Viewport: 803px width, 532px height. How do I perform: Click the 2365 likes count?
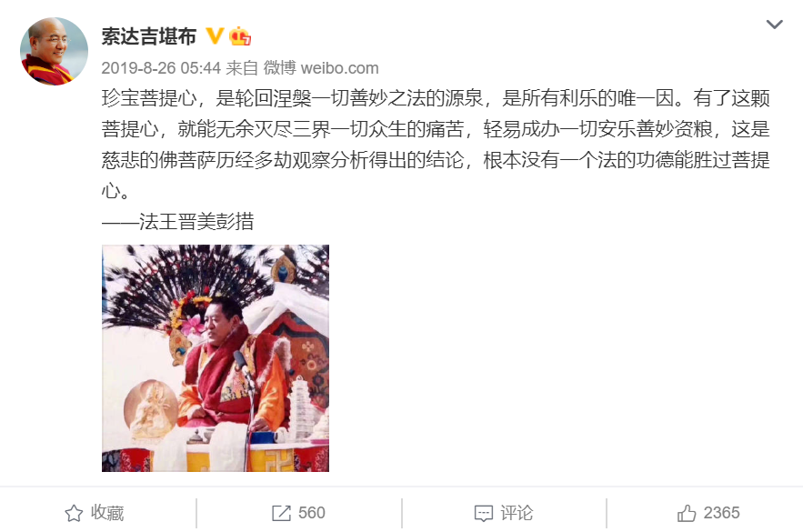(721, 513)
